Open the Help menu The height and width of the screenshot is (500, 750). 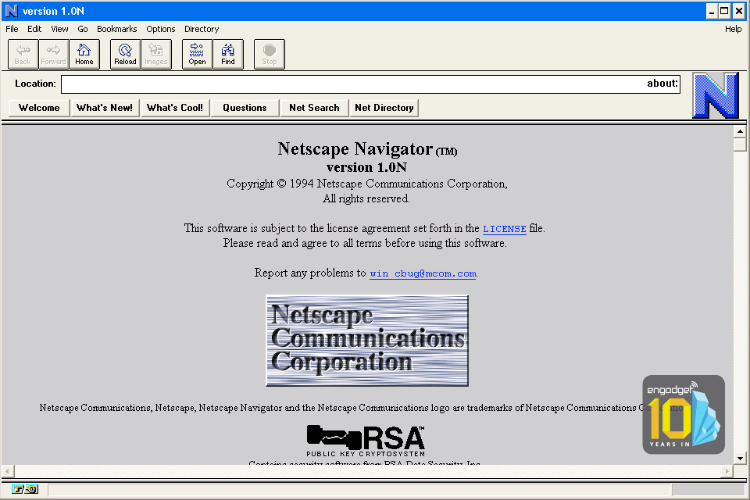click(x=733, y=29)
